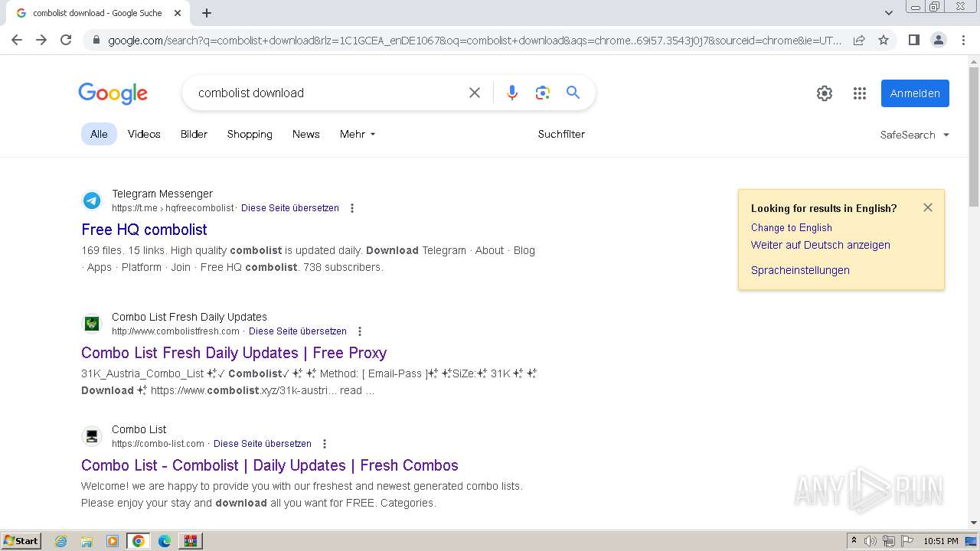Open tab search chevron
Viewport: 980px width, 551px height.
888,13
